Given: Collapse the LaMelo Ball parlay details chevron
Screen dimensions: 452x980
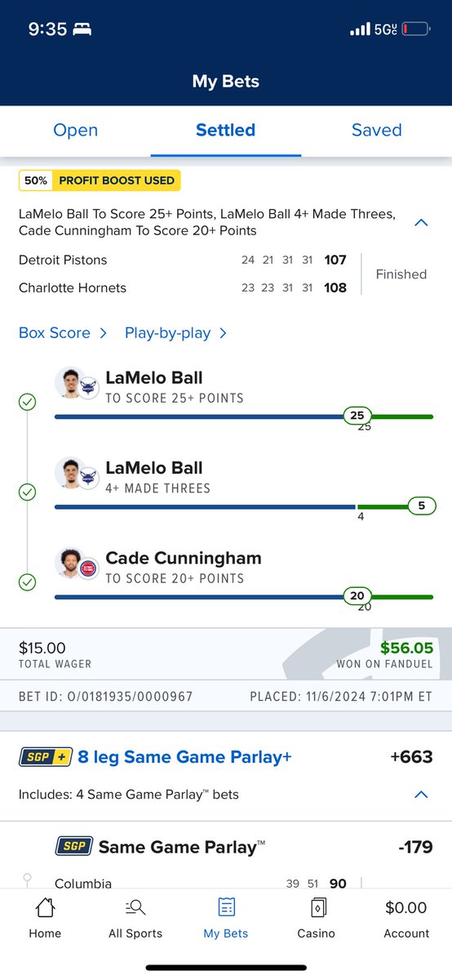Looking at the screenshot, I should (x=421, y=222).
